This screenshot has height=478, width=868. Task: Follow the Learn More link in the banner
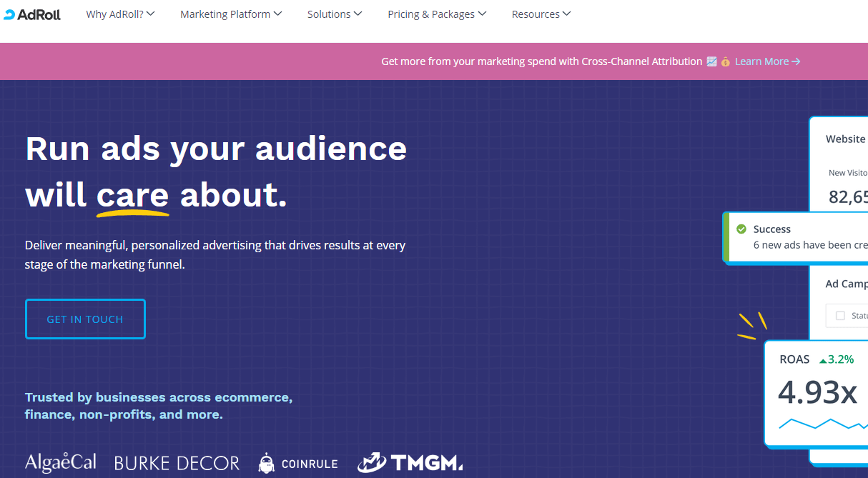767,61
